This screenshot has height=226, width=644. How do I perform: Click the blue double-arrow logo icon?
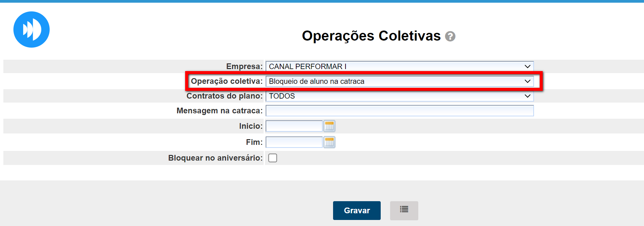pos(32,30)
